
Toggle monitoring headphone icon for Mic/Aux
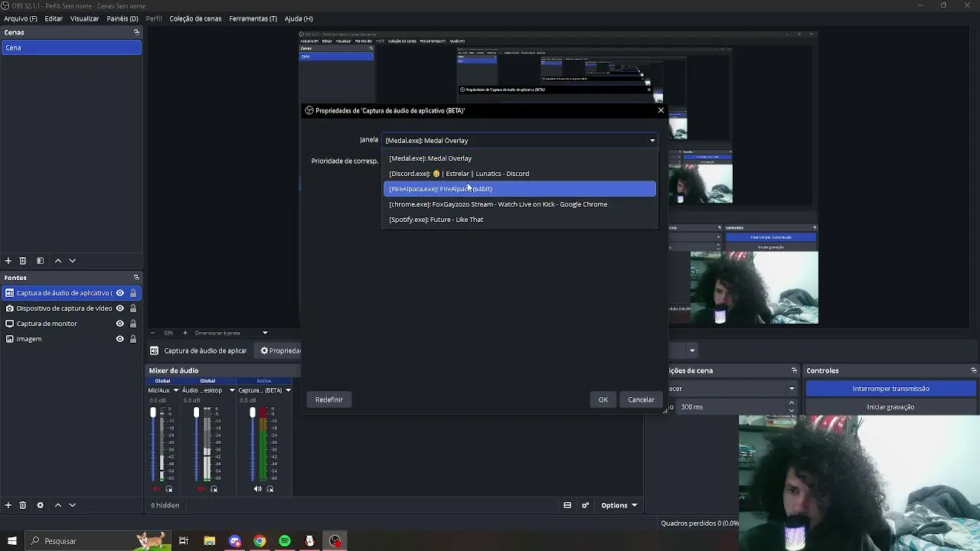tap(169, 489)
